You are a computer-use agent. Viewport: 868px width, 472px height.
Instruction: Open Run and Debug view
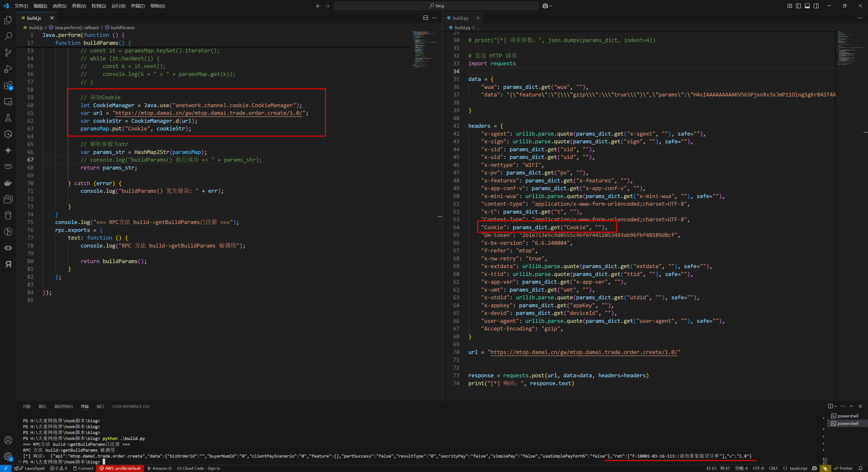[x=8, y=69]
